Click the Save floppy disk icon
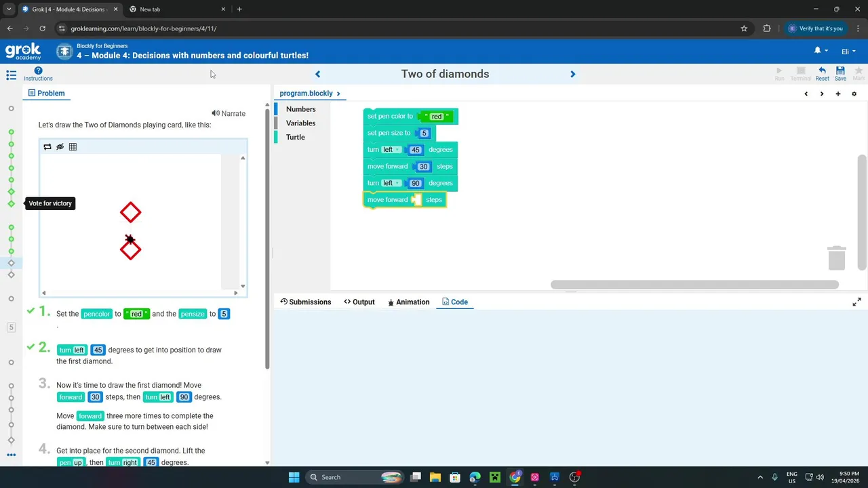The height and width of the screenshot is (488, 868). pyautogui.click(x=840, y=74)
